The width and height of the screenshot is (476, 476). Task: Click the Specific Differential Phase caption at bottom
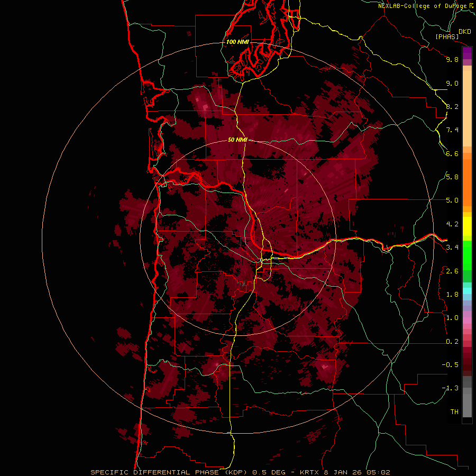pyautogui.click(x=240, y=472)
